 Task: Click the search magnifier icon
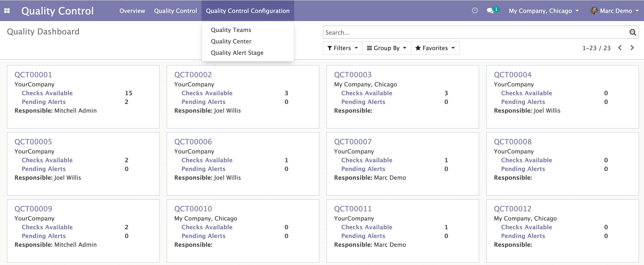tap(632, 32)
